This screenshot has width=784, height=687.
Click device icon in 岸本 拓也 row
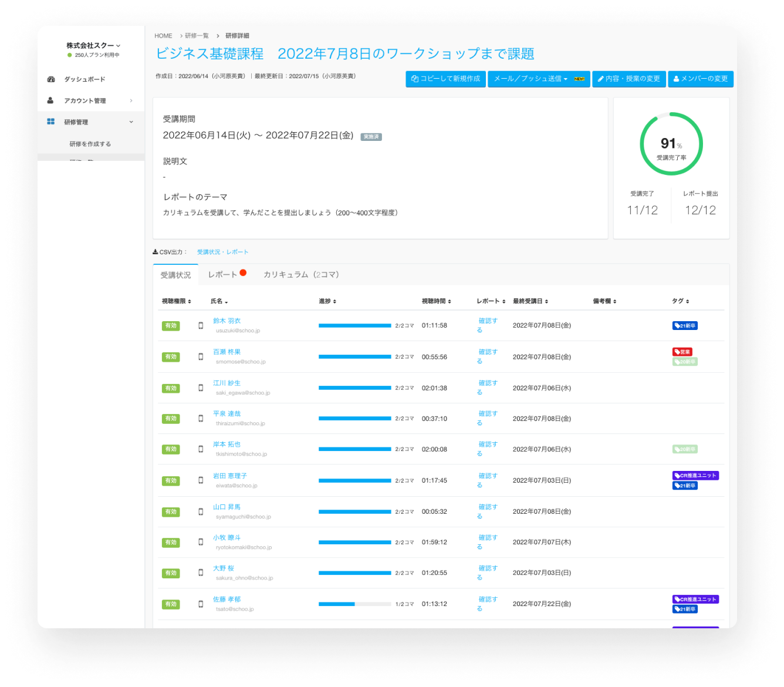pyautogui.click(x=201, y=449)
